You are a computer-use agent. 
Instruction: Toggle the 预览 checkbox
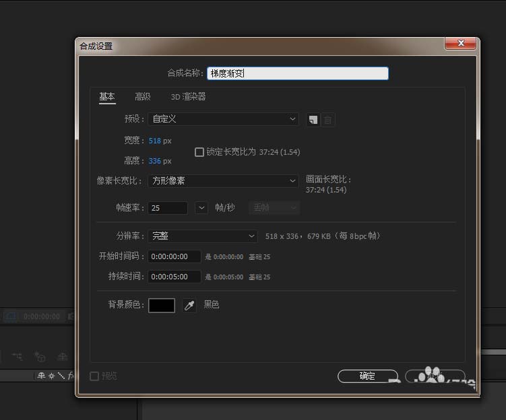[x=94, y=376]
